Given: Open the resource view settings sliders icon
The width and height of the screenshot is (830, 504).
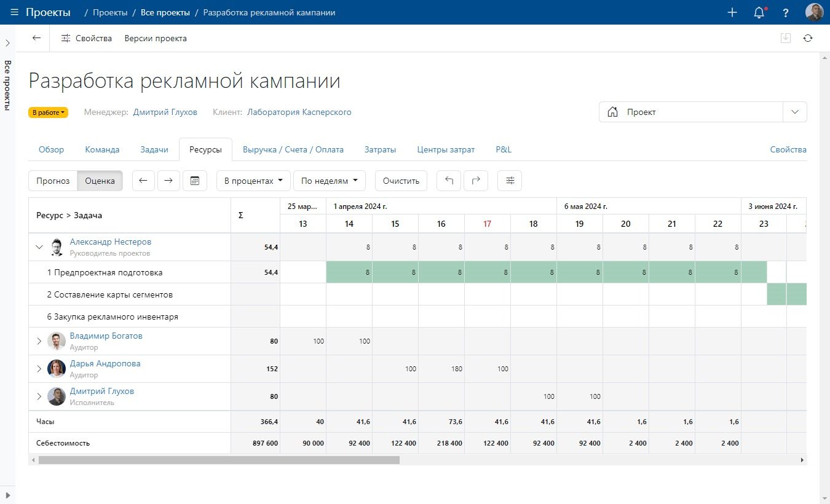Looking at the screenshot, I should [x=510, y=181].
